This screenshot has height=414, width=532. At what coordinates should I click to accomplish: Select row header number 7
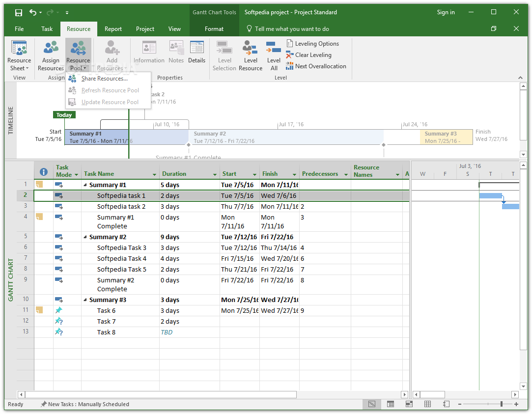coord(26,258)
